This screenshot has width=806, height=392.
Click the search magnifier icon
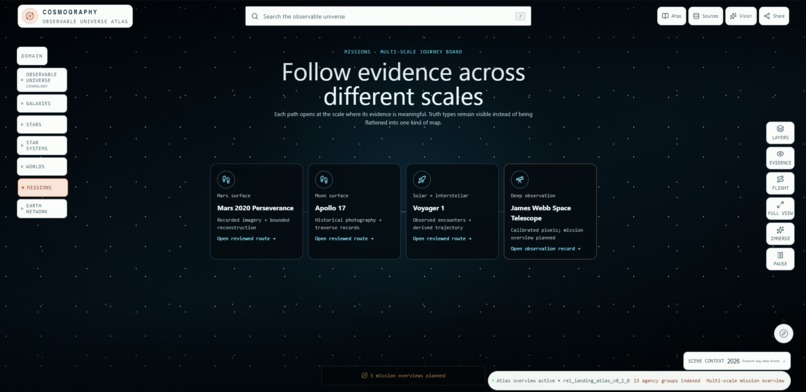tap(254, 16)
